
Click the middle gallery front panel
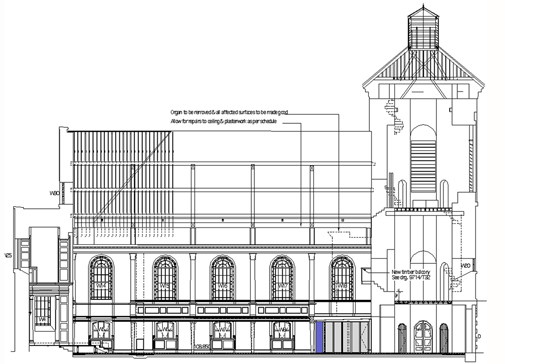(223, 310)
